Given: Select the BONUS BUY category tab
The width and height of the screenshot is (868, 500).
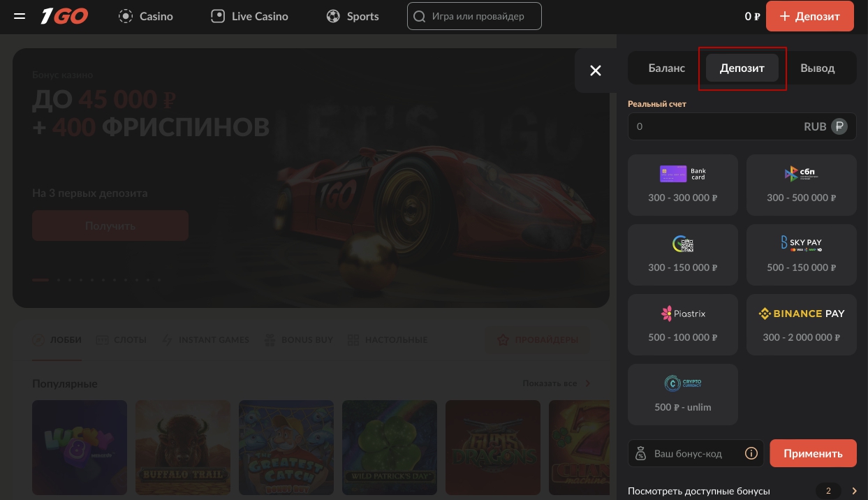Looking at the screenshot, I should tap(298, 340).
